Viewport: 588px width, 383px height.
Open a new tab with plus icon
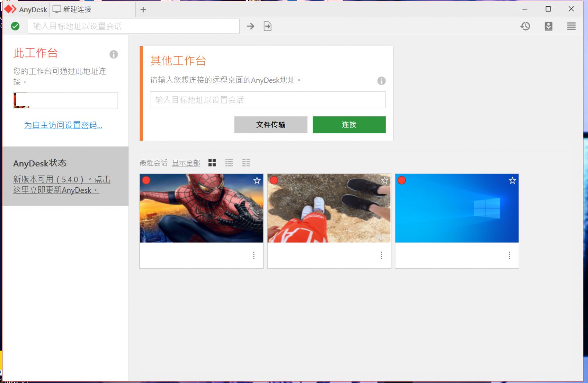143,10
